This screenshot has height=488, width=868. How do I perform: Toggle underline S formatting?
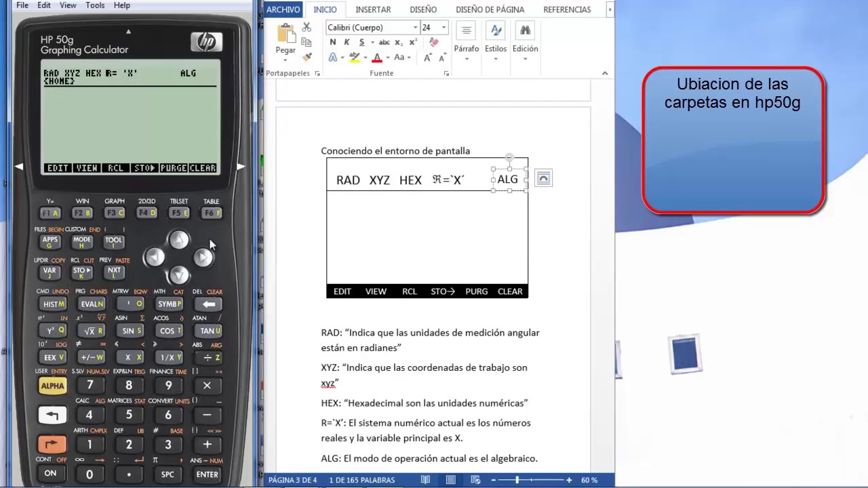coord(361,42)
